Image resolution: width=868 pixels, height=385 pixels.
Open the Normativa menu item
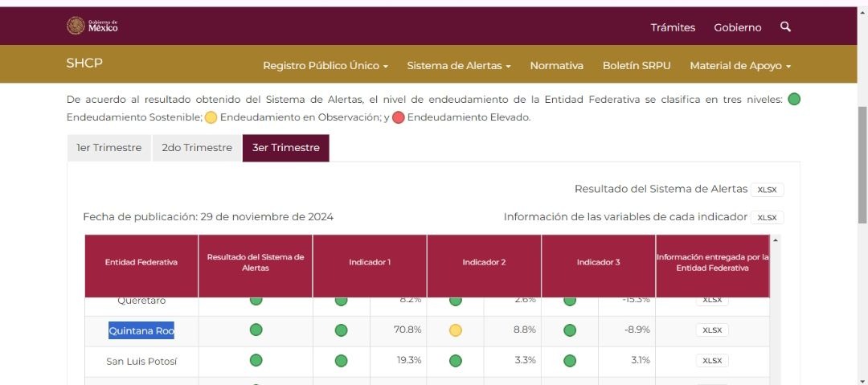pos(556,66)
